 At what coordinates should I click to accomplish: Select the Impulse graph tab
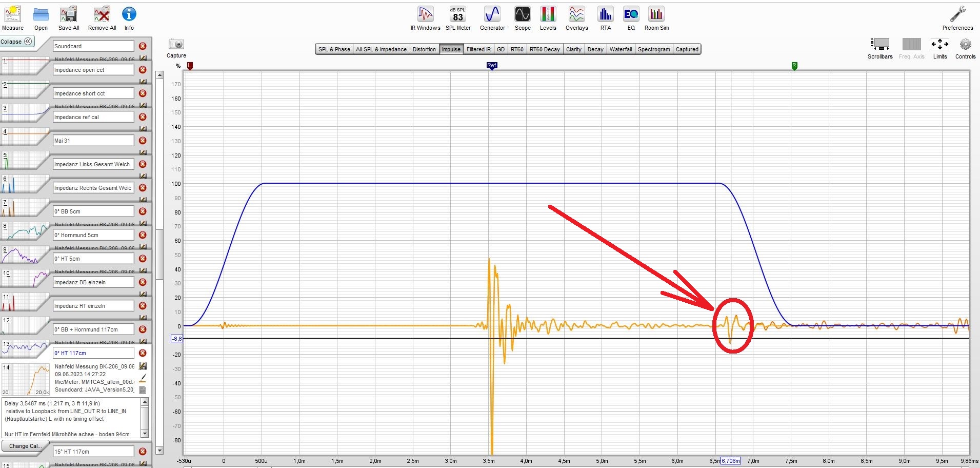point(451,49)
